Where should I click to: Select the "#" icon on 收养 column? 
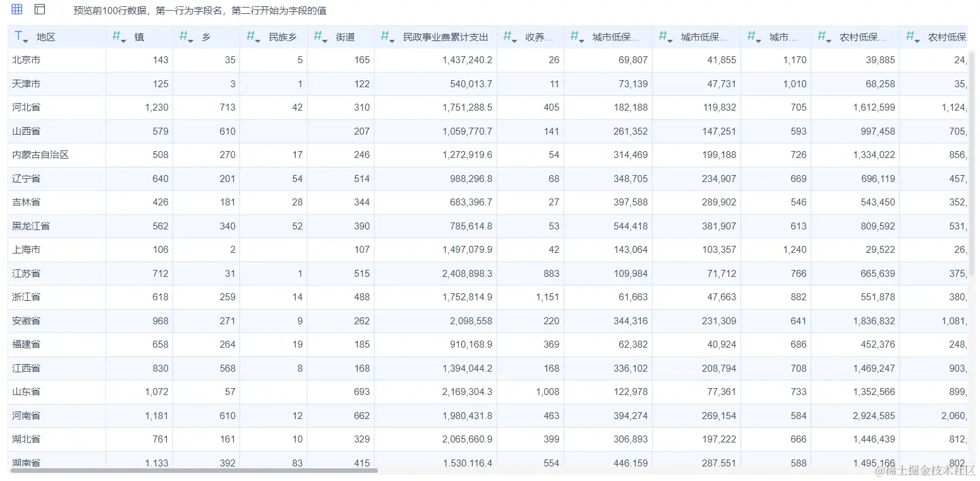[x=509, y=37]
